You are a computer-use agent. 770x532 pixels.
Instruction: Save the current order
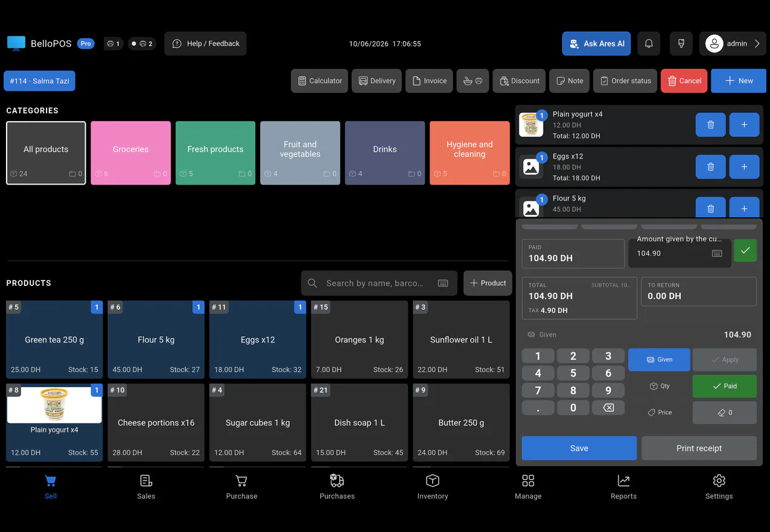pyautogui.click(x=579, y=448)
